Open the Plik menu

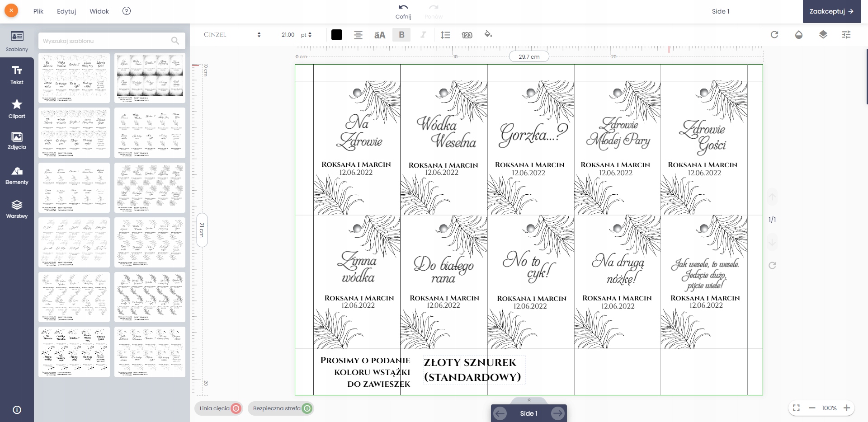coord(38,11)
